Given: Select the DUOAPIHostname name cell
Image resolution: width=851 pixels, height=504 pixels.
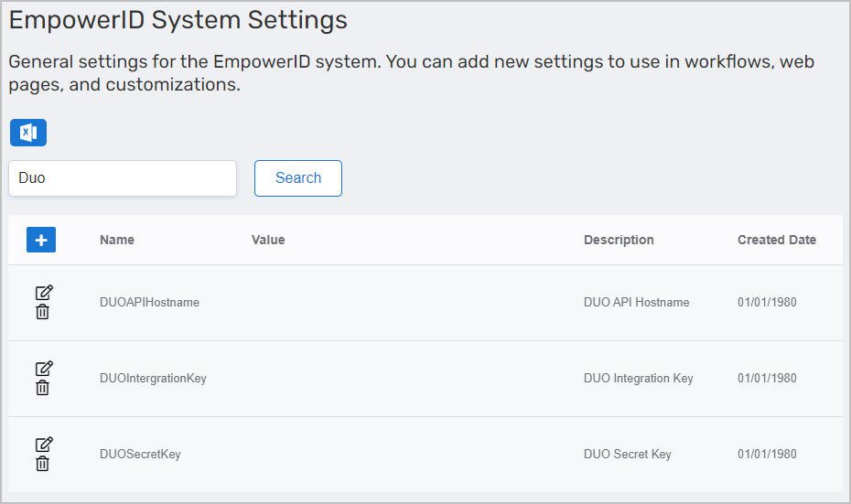Looking at the screenshot, I should pyautogui.click(x=149, y=302).
